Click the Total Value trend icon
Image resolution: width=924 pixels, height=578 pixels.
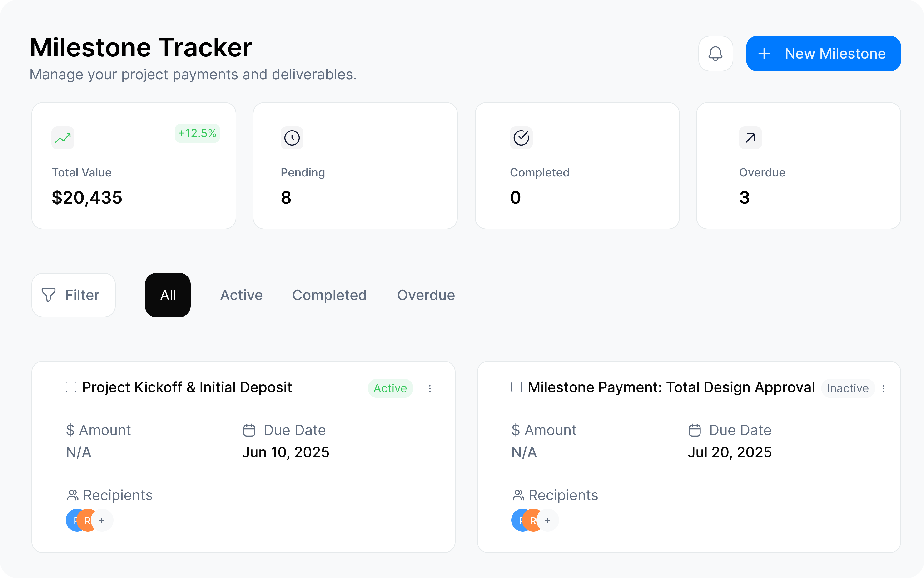63,138
